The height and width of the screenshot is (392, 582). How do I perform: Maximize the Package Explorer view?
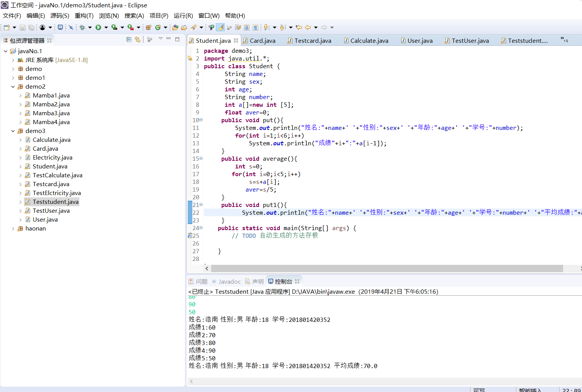177,39
